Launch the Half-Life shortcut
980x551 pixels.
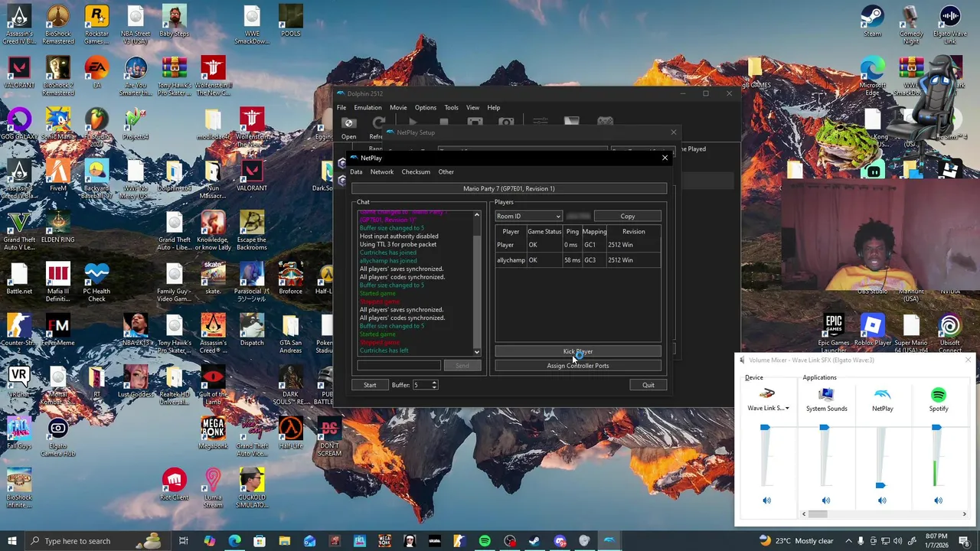coord(291,432)
